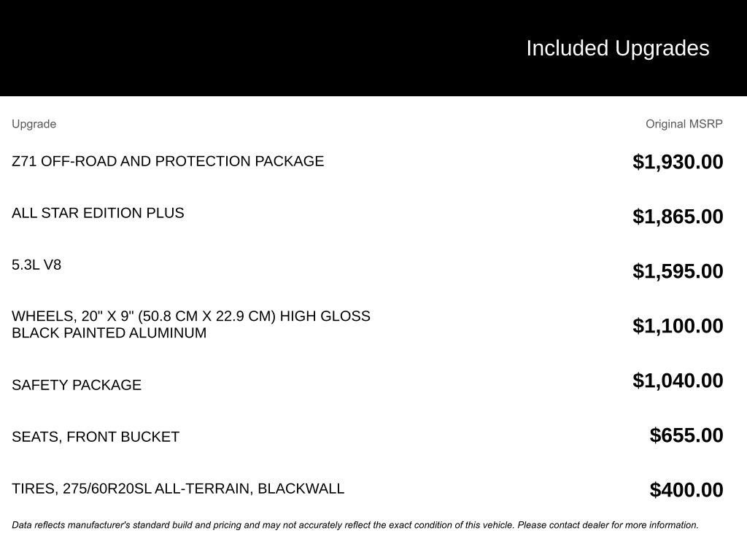Choose the 'SEATS, FRONT BUCKET' entry
Viewport: 747px width, 560px height.
[96, 437]
